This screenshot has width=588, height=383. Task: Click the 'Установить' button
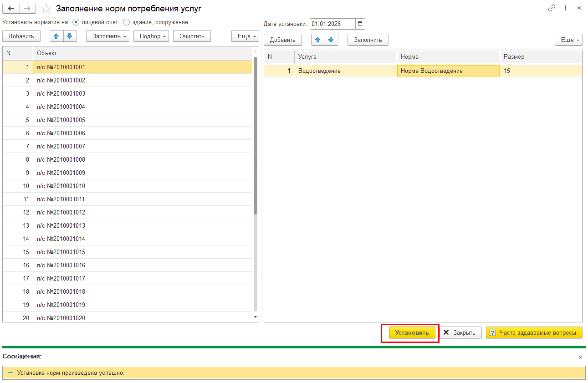(412, 332)
